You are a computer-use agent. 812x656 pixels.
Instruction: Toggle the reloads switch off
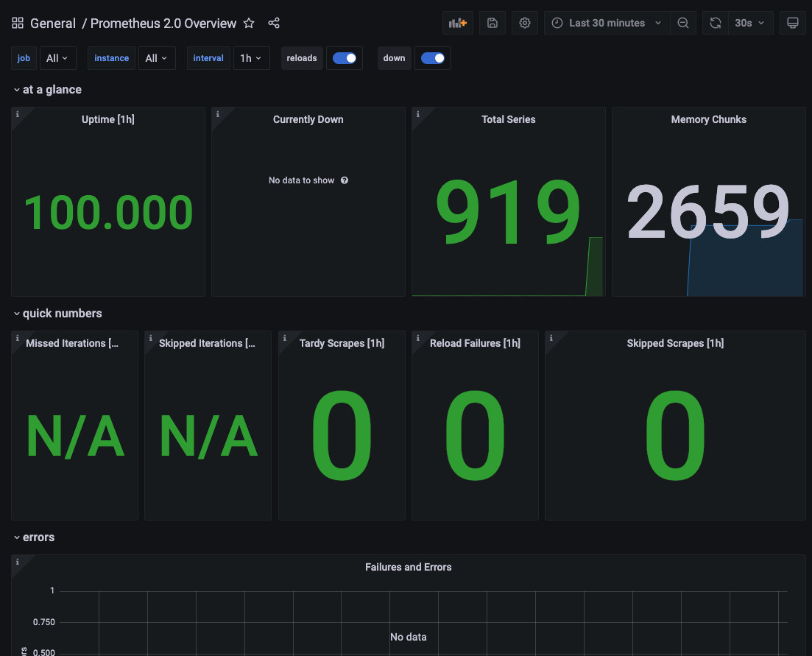(x=345, y=58)
